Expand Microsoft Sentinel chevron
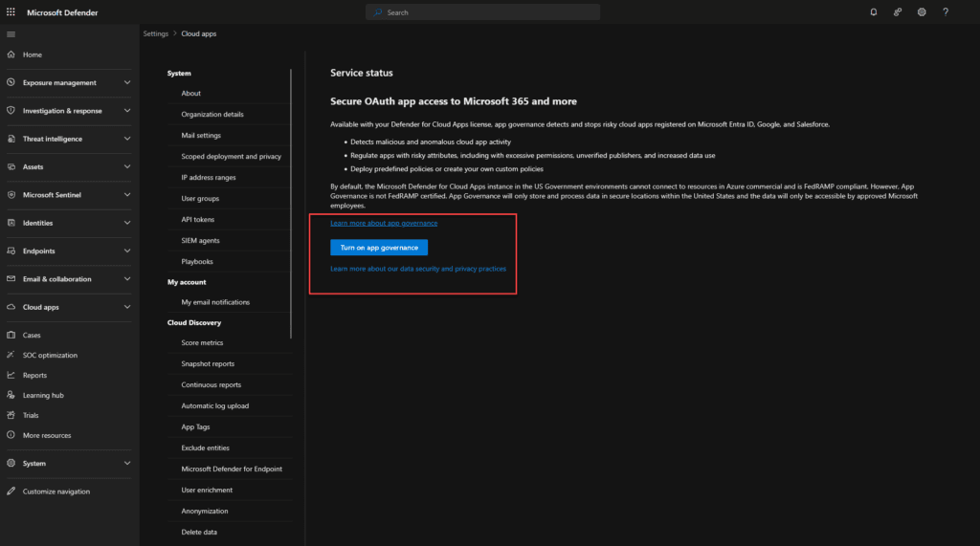The height and width of the screenshot is (546, 980). [x=127, y=195]
